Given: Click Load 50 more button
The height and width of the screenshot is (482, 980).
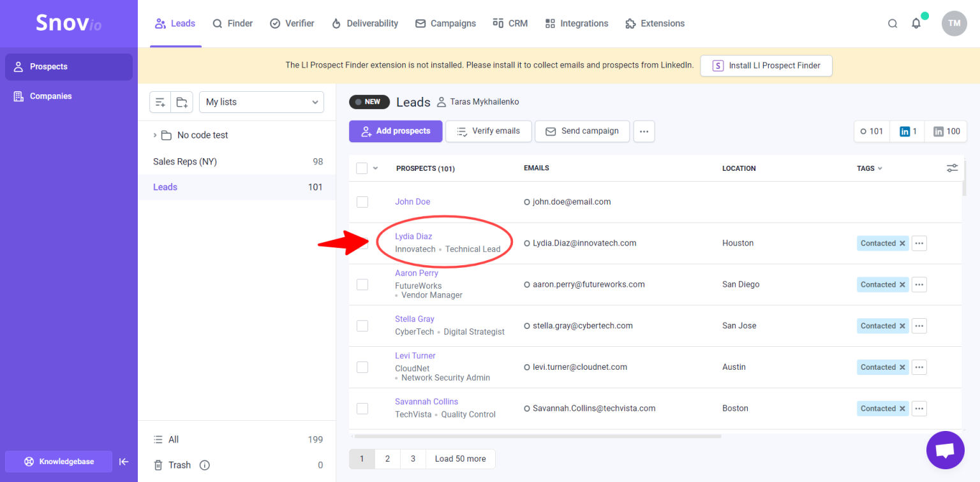Looking at the screenshot, I should coord(460,459).
